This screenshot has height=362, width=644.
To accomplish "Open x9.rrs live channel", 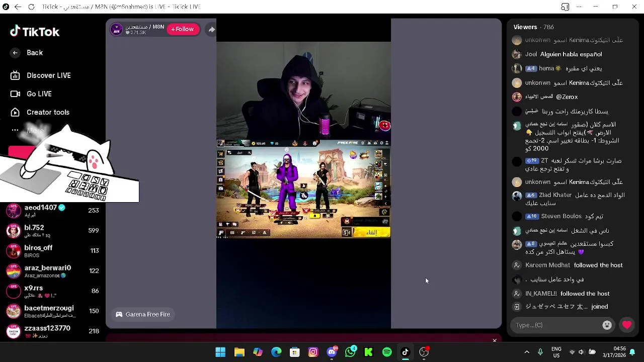I will click(x=53, y=291).
